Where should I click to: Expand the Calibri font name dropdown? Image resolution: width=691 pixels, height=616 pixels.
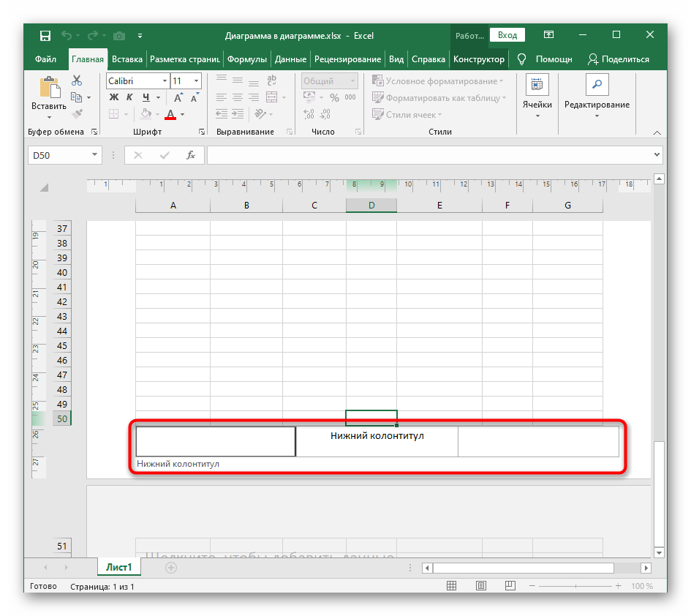click(164, 81)
